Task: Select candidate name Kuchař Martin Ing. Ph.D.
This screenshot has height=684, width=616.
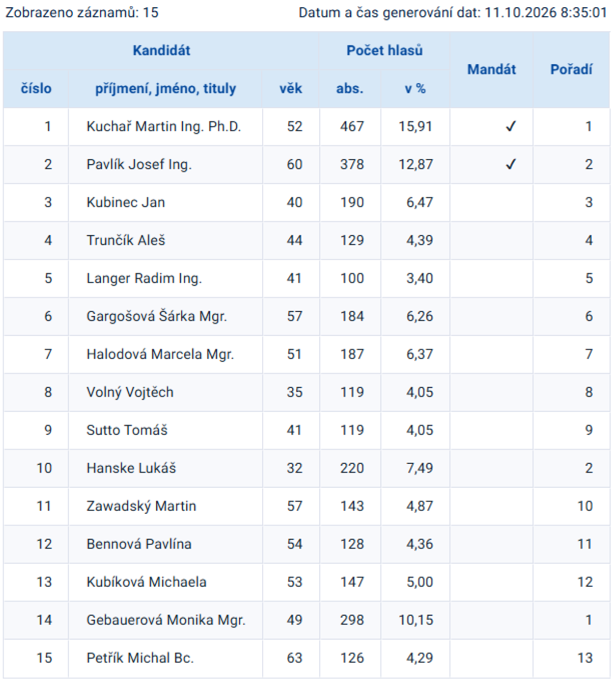Action: 164,126
